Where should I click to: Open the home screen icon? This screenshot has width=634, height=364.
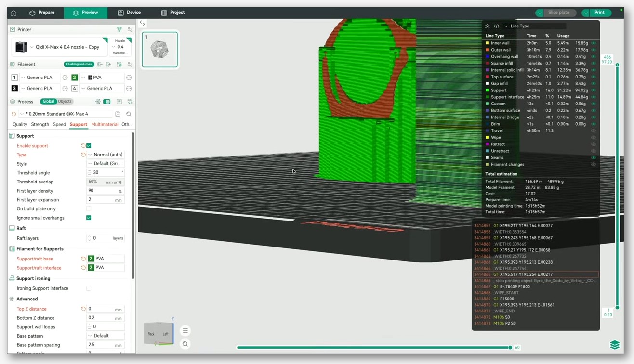[13, 13]
